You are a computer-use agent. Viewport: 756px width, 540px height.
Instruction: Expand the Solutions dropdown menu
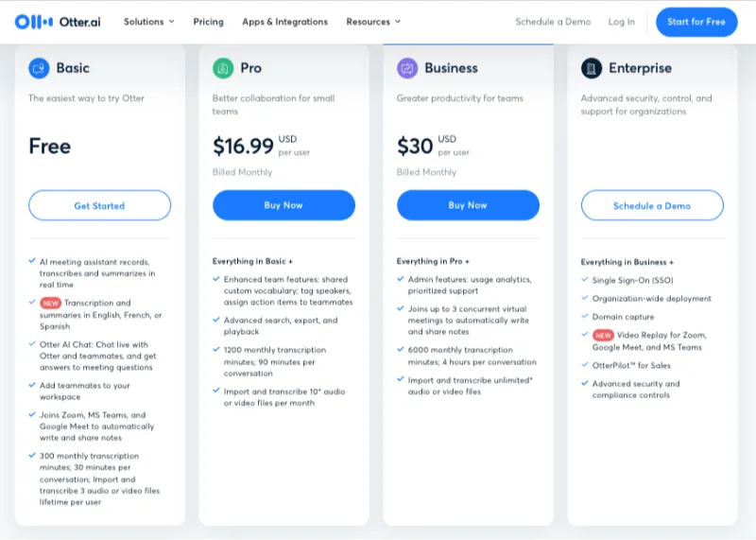149,22
